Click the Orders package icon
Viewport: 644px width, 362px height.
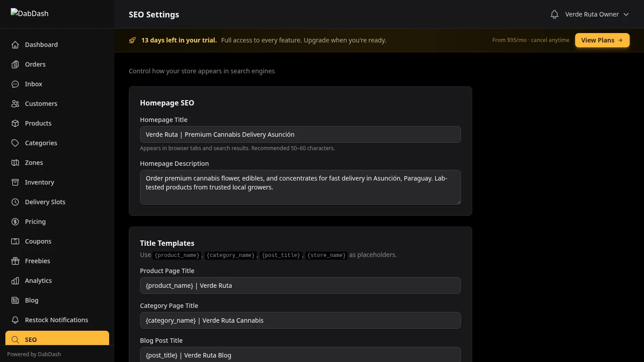tap(15, 64)
